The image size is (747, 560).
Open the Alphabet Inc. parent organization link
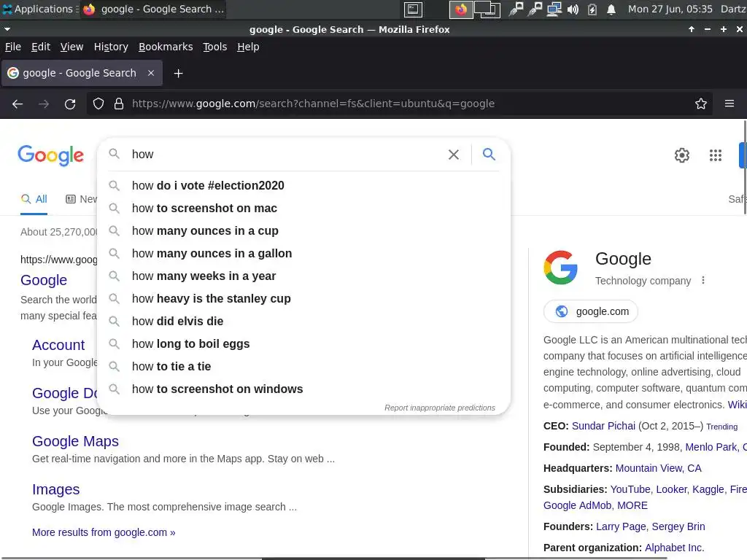click(674, 548)
